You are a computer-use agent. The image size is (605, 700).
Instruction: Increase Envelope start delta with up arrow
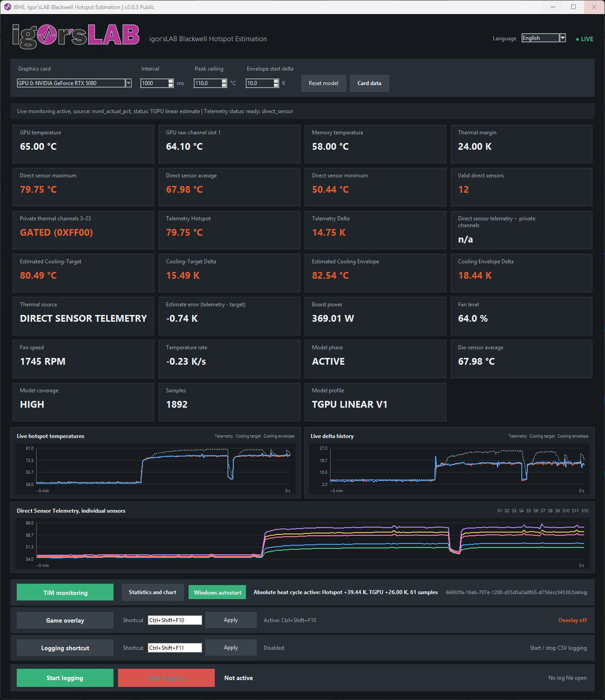pyautogui.click(x=276, y=81)
